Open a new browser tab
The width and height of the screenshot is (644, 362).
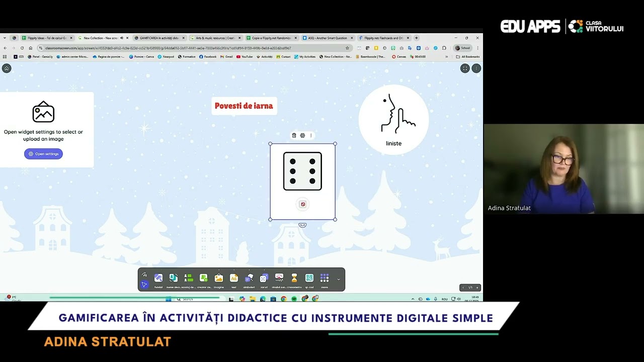click(416, 38)
